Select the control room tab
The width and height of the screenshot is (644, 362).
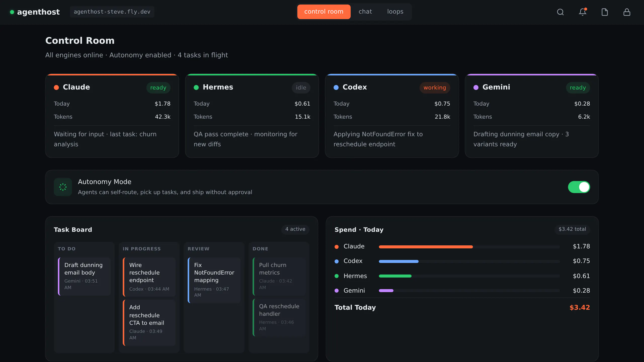[324, 12]
